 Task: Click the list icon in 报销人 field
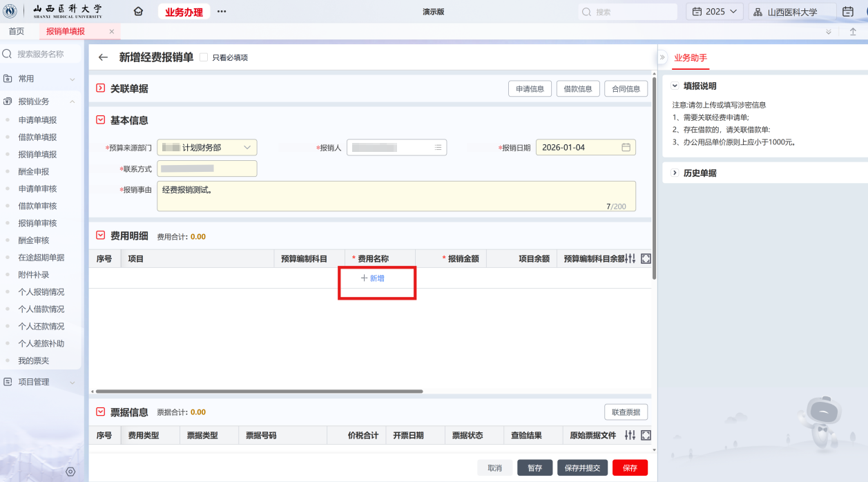point(438,148)
